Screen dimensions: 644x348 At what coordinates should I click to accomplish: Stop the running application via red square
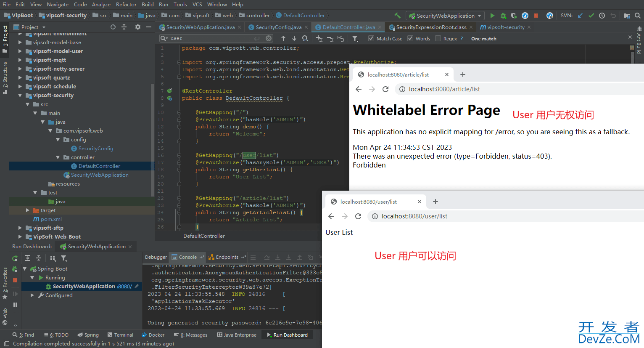click(x=536, y=16)
